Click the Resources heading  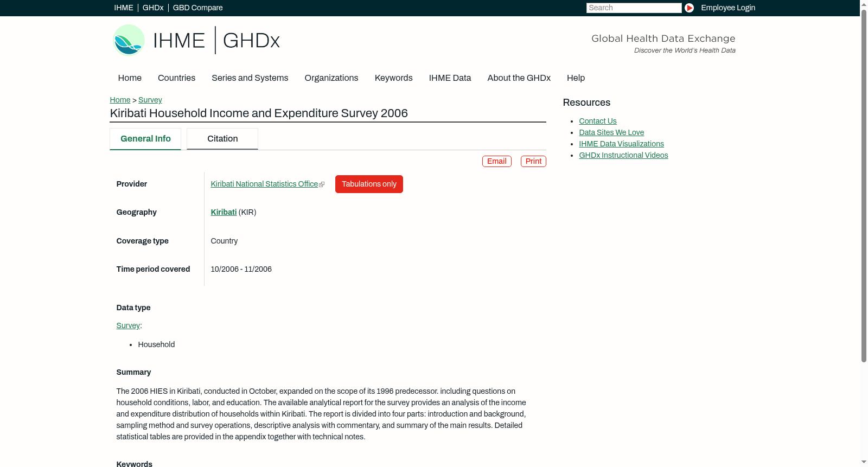(586, 103)
